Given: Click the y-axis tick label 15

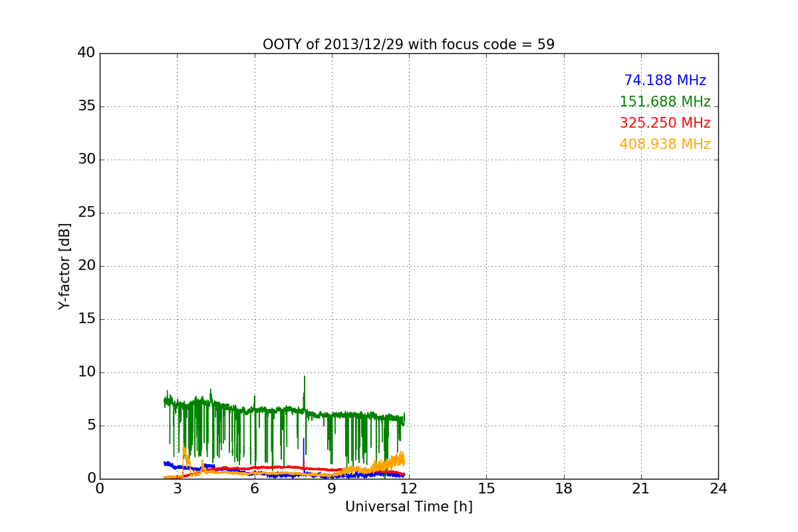Looking at the screenshot, I should pos(86,319).
